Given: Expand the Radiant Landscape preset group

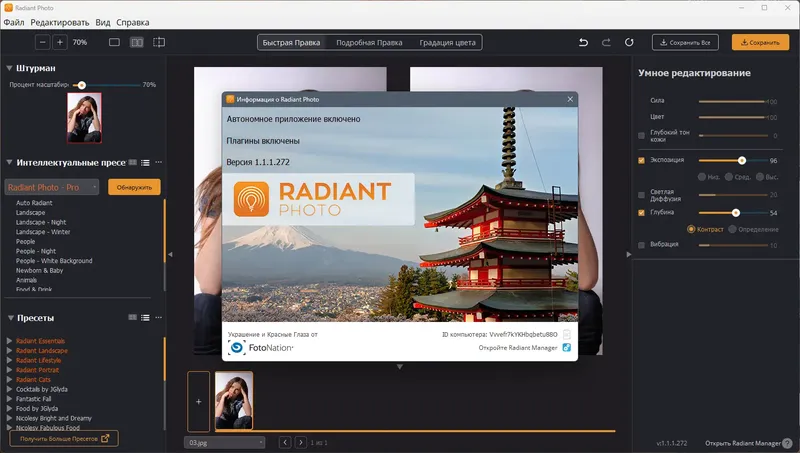Looking at the screenshot, I should tap(9, 350).
